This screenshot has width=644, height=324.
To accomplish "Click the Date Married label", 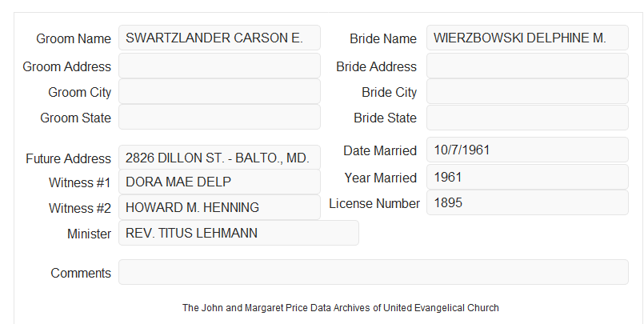I will [x=380, y=150].
